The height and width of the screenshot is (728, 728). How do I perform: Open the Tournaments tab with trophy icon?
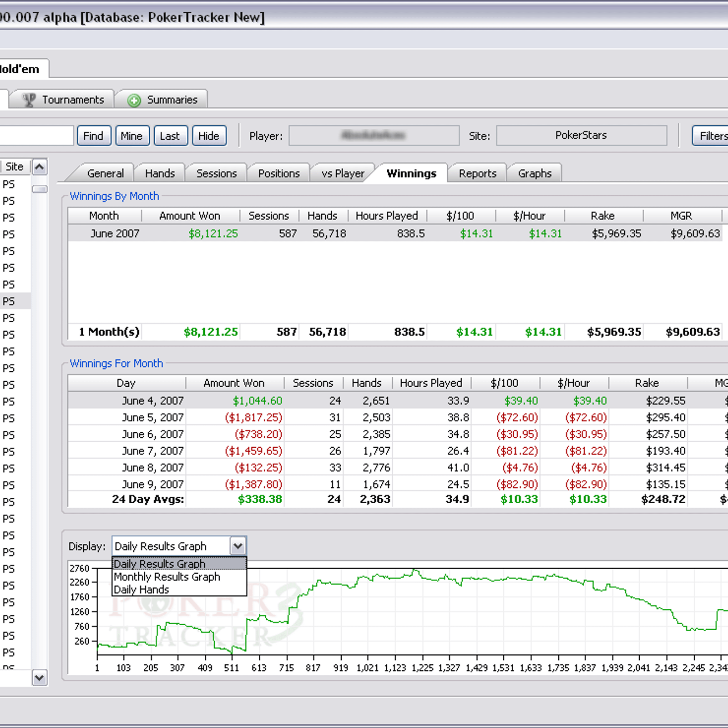point(61,99)
